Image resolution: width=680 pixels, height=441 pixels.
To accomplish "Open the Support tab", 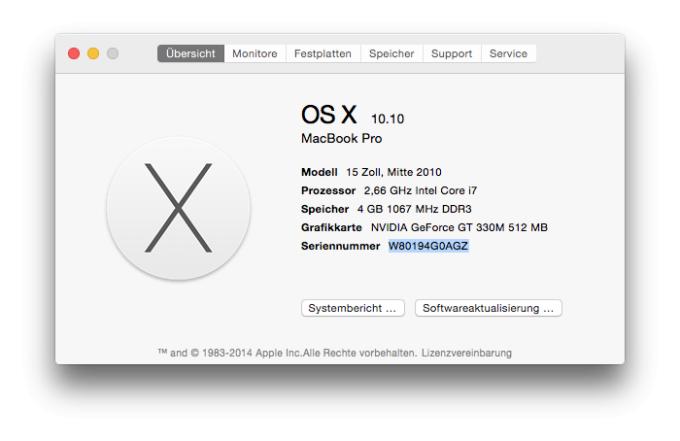I will [x=452, y=53].
